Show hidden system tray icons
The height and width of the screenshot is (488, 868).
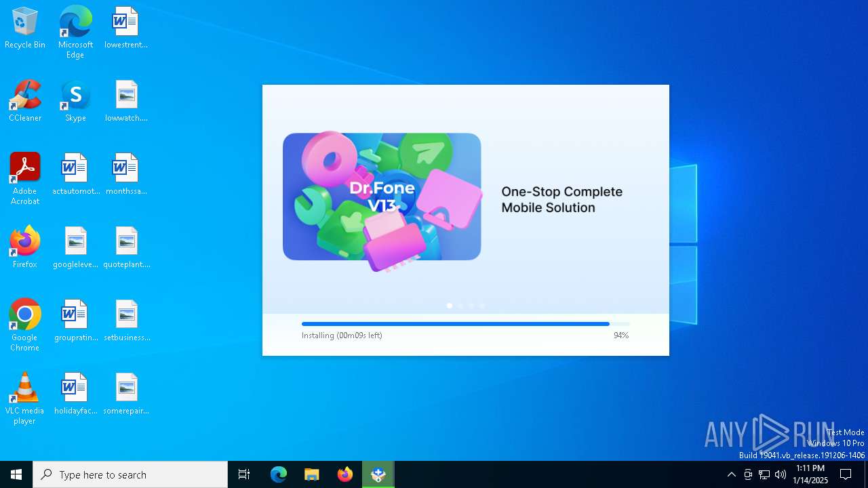click(x=731, y=474)
